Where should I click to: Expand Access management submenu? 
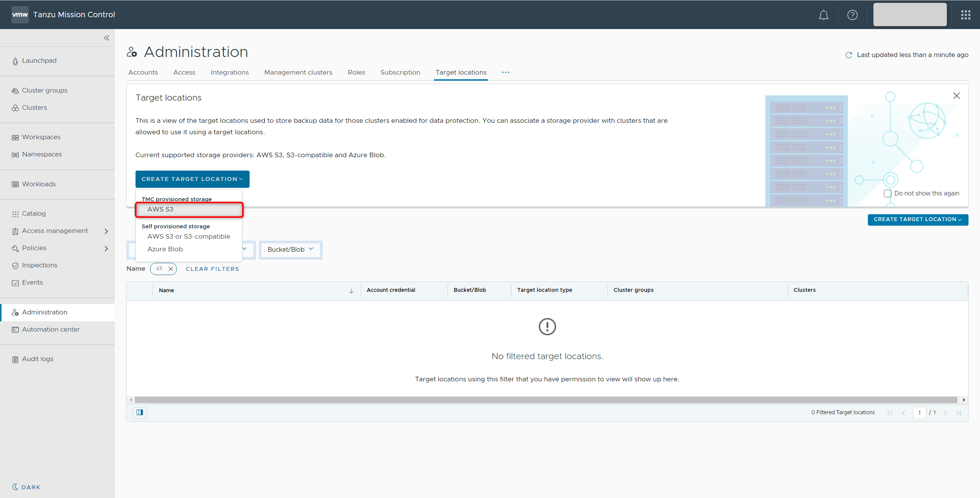[106, 231]
